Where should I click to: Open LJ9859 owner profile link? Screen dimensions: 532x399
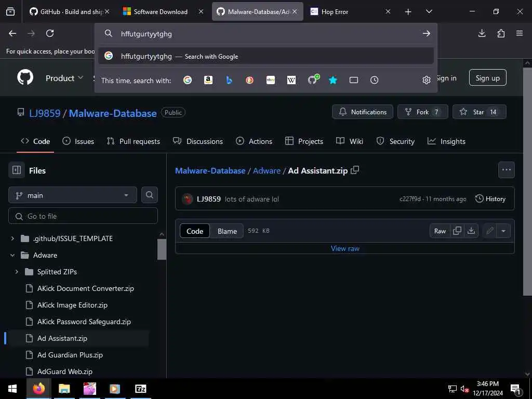pos(45,113)
